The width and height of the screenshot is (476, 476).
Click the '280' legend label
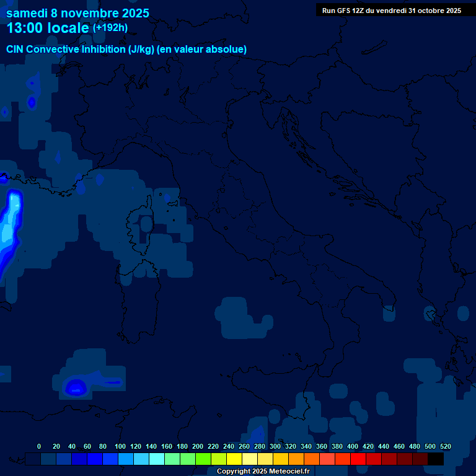[x=259, y=446]
